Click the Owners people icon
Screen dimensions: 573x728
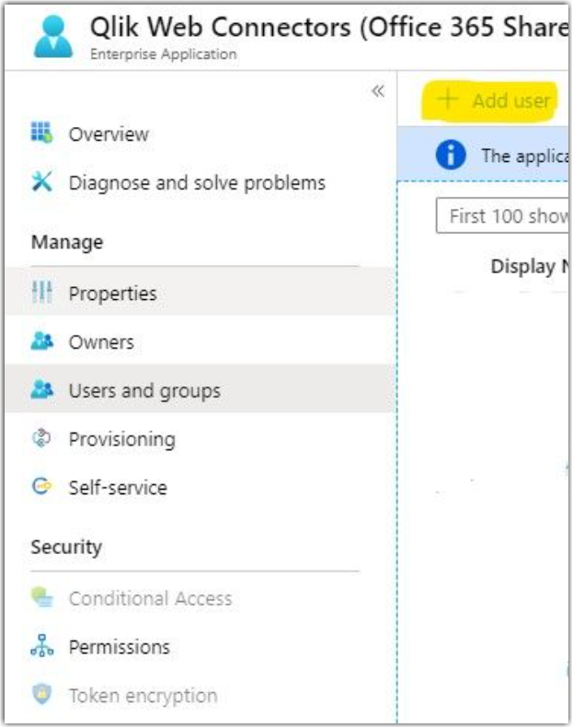click(42, 342)
